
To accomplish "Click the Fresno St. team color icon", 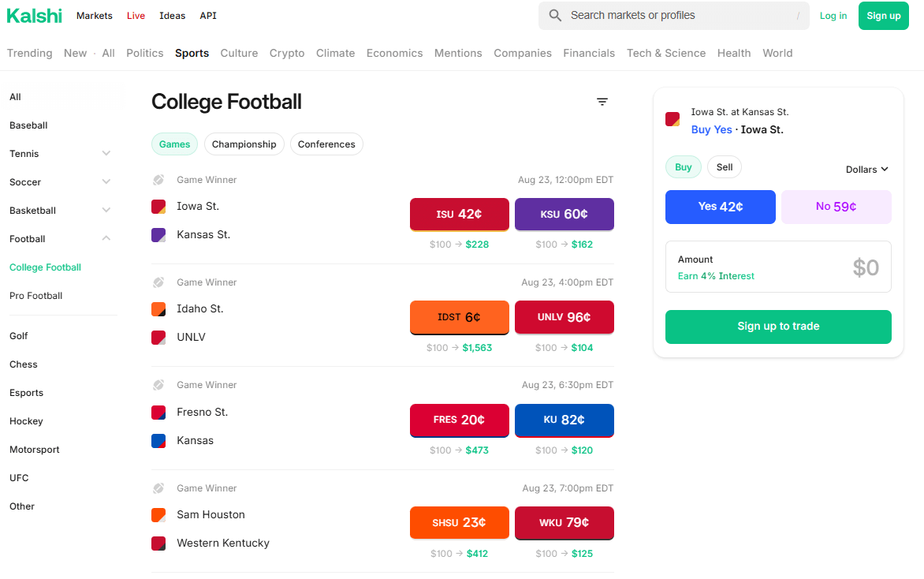I will 158,412.
